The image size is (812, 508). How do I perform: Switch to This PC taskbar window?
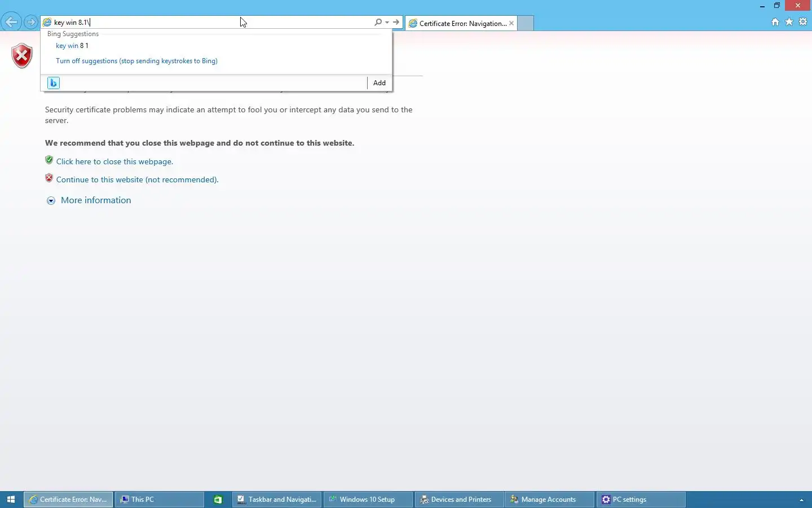(160, 500)
